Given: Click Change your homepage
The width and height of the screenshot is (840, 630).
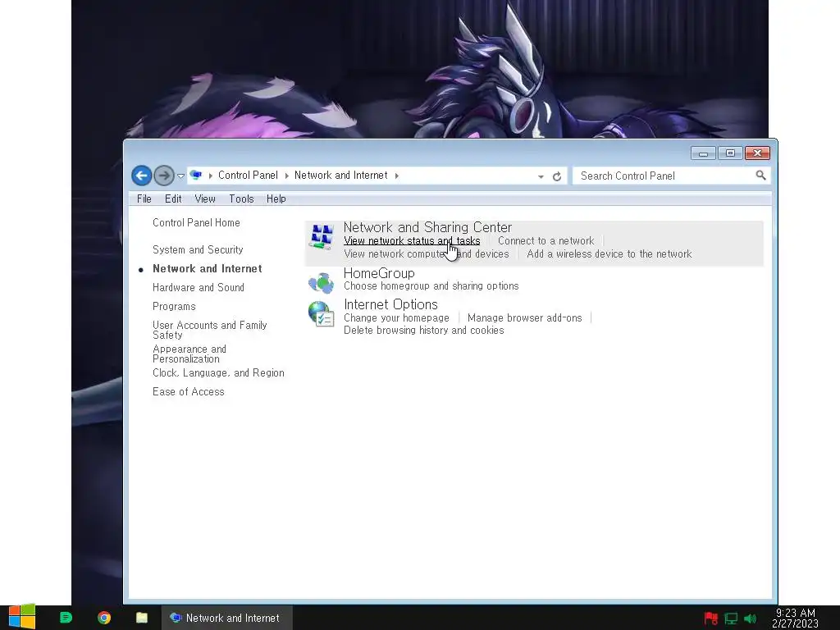Looking at the screenshot, I should 396,317.
